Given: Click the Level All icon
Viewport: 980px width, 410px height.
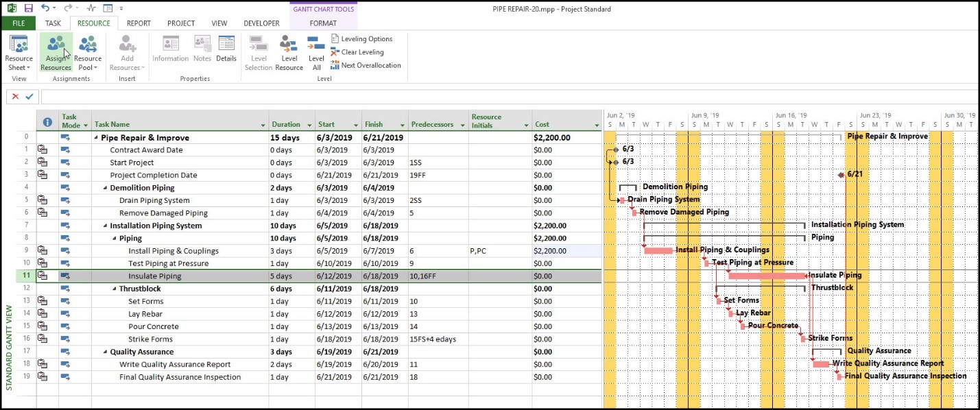Looking at the screenshot, I should coord(316,53).
